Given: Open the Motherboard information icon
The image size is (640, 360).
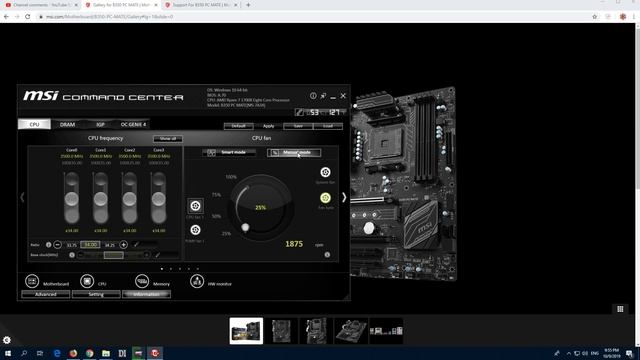Looking at the screenshot, I should (x=32, y=281).
